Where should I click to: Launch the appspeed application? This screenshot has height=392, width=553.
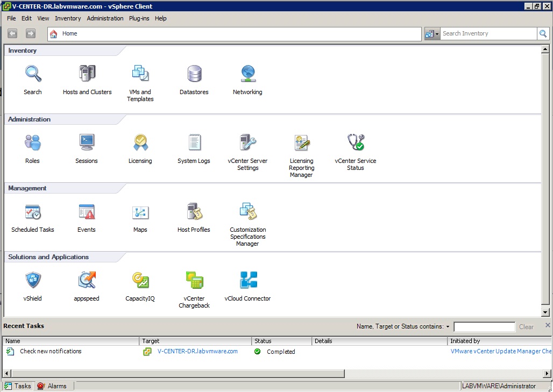point(87,280)
